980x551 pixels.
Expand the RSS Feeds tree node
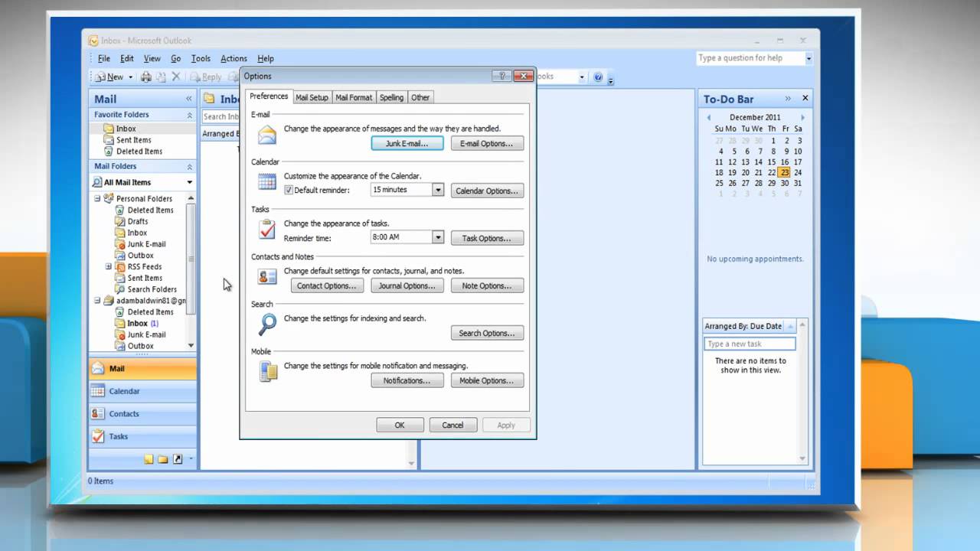pyautogui.click(x=109, y=266)
